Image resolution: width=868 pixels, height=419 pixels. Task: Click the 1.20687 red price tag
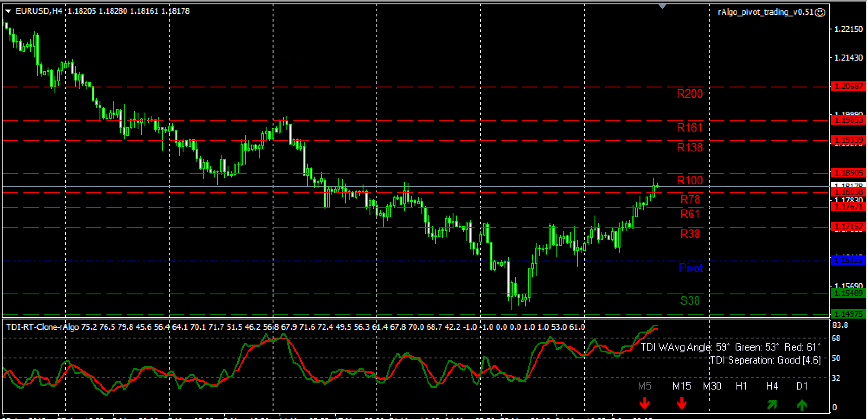click(849, 87)
